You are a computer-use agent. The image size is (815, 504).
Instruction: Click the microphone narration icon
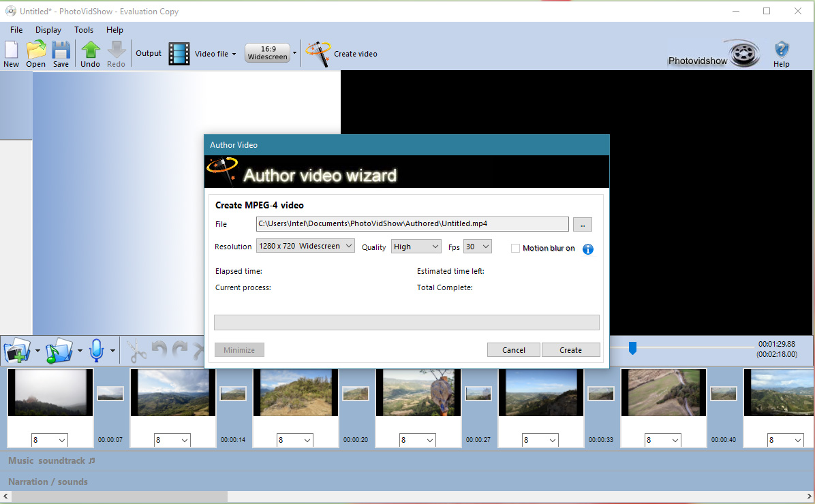pos(96,351)
